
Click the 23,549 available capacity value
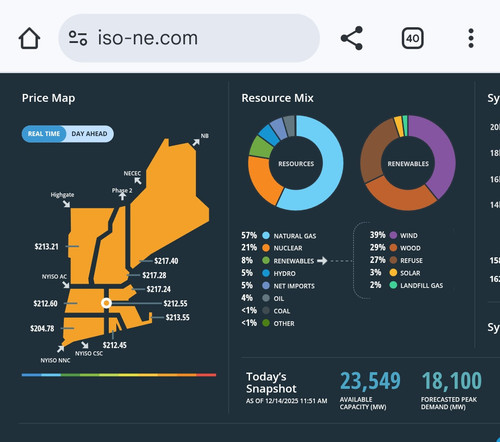370,381
